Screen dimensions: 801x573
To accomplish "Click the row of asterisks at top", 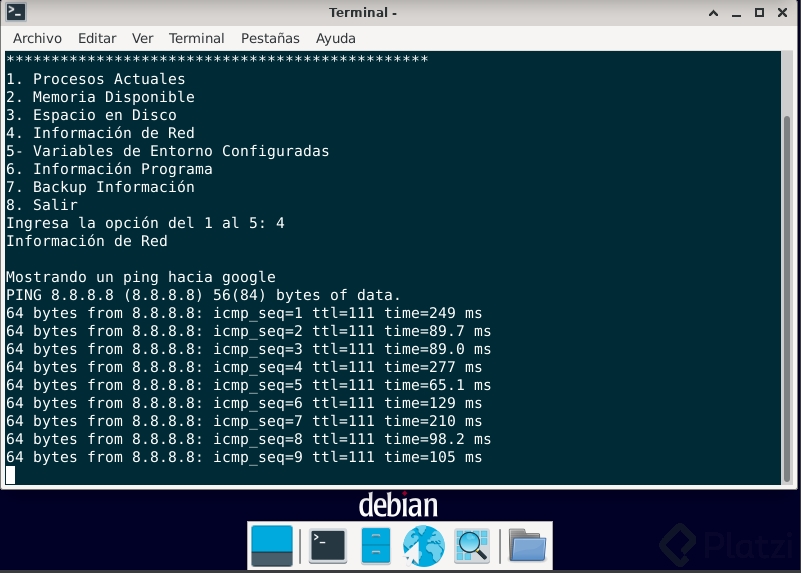I will pos(217,59).
